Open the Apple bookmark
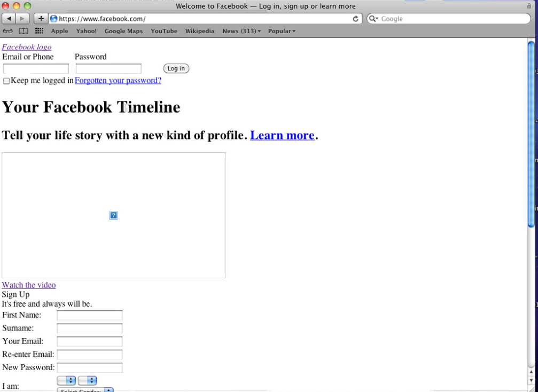This screenshot has width=538, height=392. coord(59,31)
